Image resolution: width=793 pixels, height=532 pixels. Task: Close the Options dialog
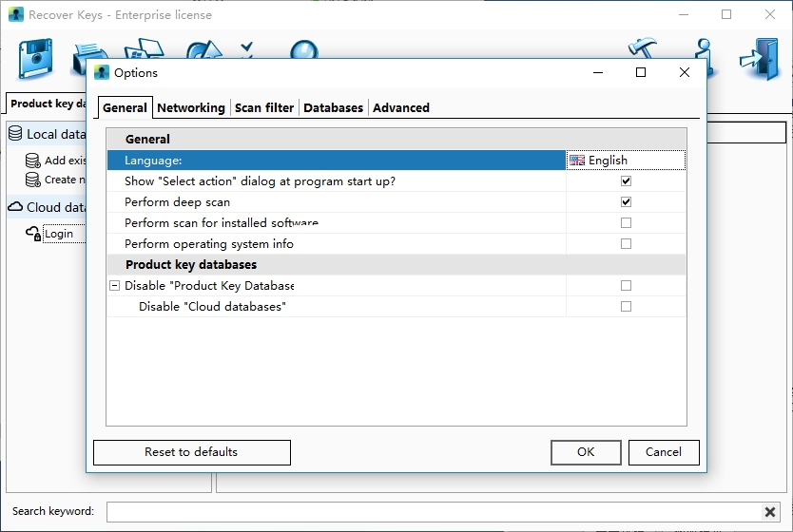pos(685,73)
